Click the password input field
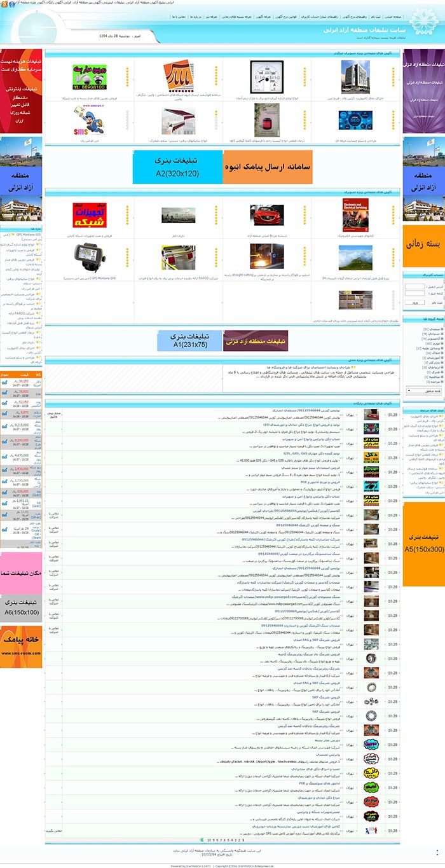Image resolution: width=445 pixels, height=868 pixels. tap(415, 294)
